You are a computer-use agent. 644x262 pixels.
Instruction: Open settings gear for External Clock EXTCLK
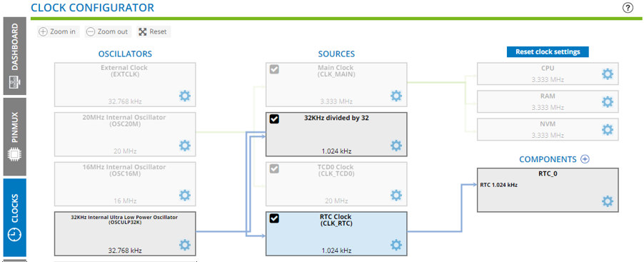(x=185, y=96)
